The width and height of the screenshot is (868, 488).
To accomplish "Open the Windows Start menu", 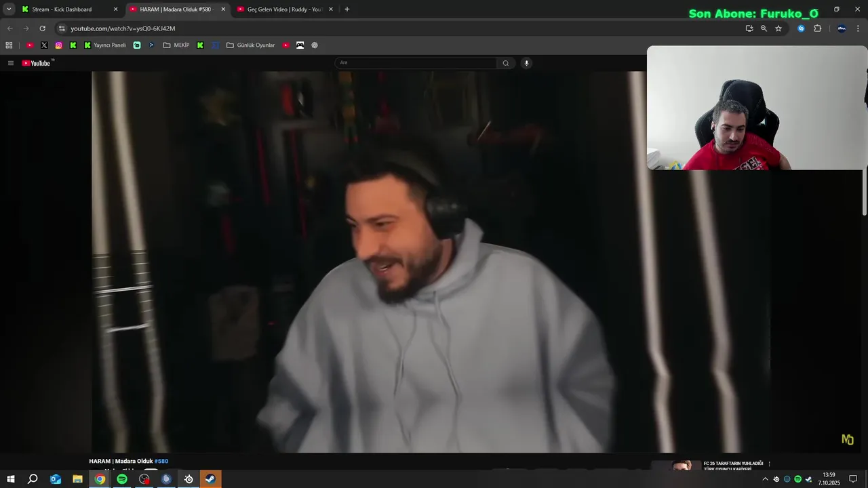I will pyautogui.click(x=10, y=479).
